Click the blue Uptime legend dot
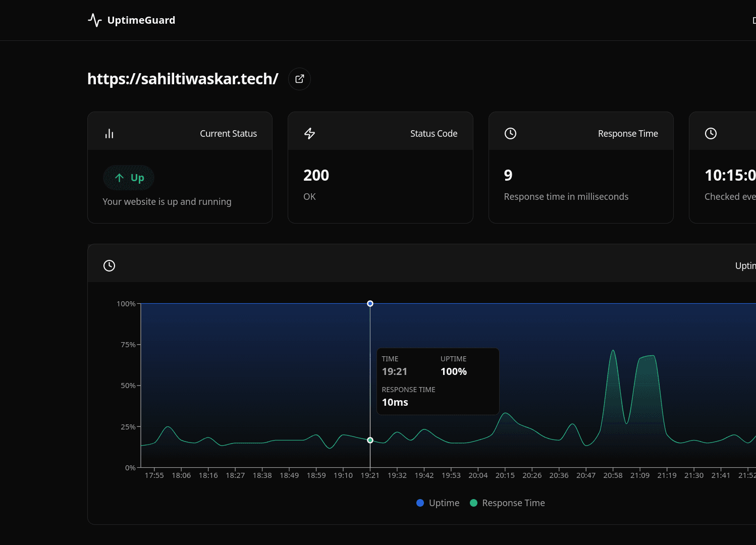 pyautogui.click(x=420, y=503)
